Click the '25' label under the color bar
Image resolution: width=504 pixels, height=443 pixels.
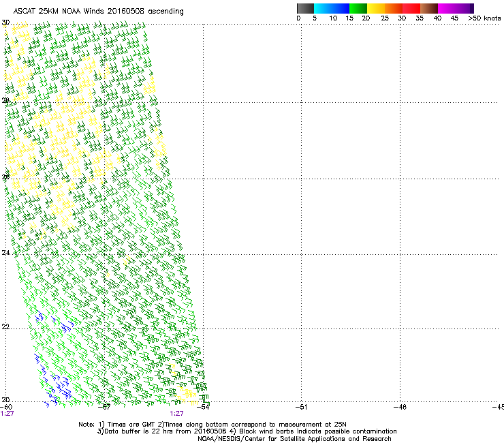[385, 18]
